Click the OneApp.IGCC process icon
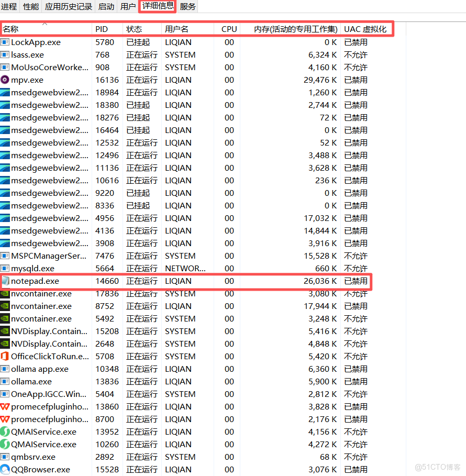466x476 pixels. point(5,394)
